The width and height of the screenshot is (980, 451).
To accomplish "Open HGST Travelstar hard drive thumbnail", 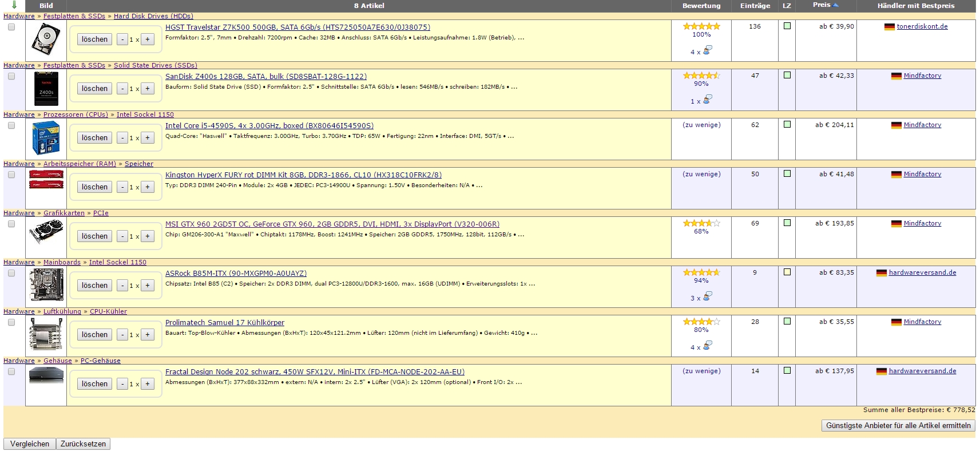I will click(46, 40).
